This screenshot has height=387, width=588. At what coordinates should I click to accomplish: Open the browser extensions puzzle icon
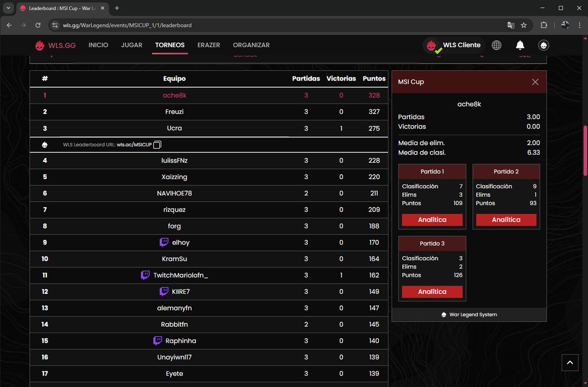[x=544, y=25]
